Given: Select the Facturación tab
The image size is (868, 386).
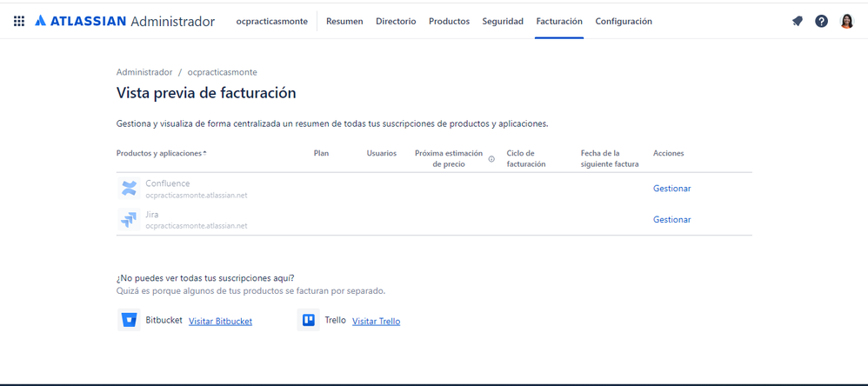Looking at the screenshot, I should (x=559, y=22).
